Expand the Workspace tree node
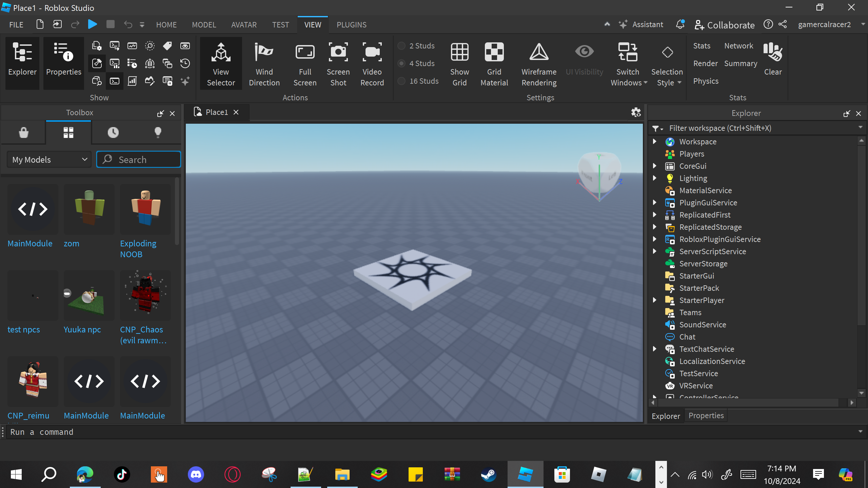Image resolution: width=868 pixels, height=488 pixels. tap(654, 142)
